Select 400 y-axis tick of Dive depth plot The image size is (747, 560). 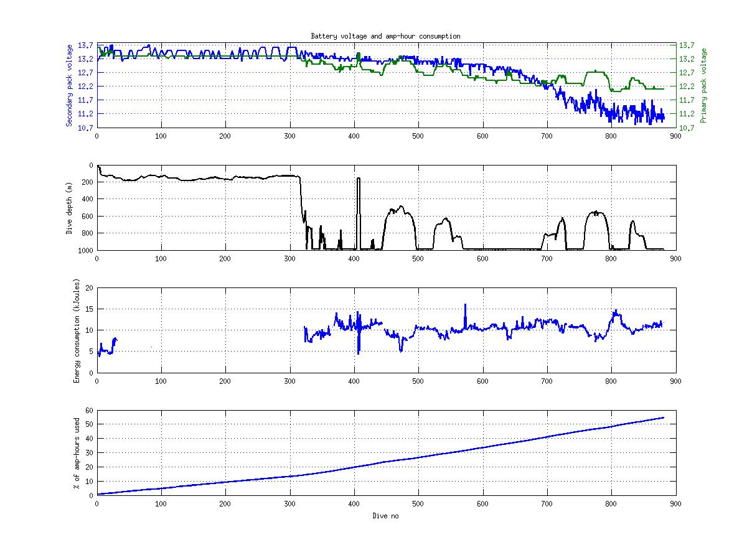pyautogui.click(x=88, y=199)
